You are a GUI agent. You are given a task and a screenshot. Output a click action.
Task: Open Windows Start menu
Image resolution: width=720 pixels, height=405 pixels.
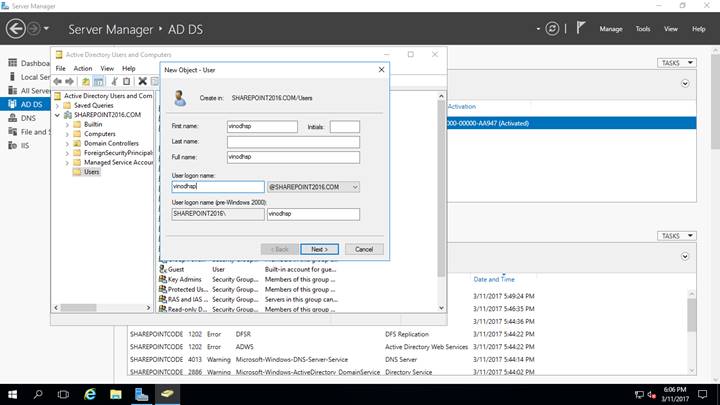[13, 394]
